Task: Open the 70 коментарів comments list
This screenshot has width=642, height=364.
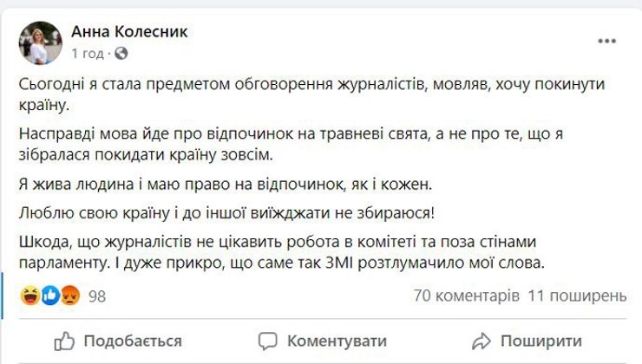Action: point(468,296)
